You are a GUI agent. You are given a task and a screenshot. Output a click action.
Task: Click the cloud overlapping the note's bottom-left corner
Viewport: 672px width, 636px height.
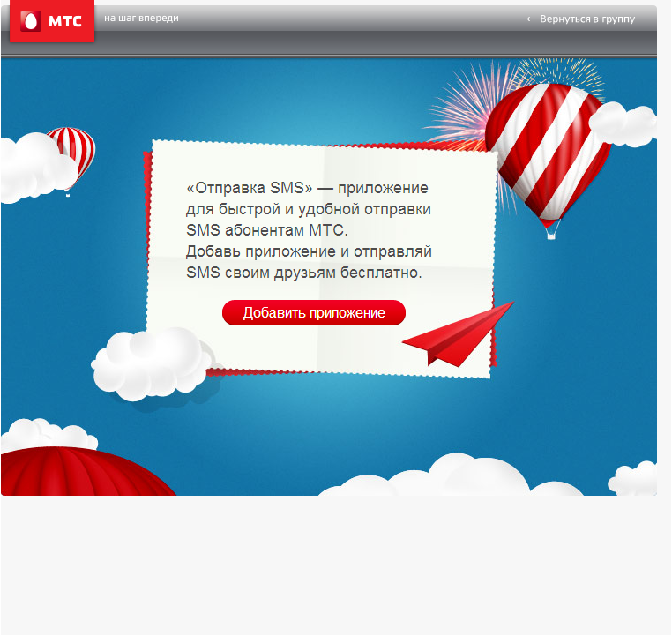coord(150,362)
